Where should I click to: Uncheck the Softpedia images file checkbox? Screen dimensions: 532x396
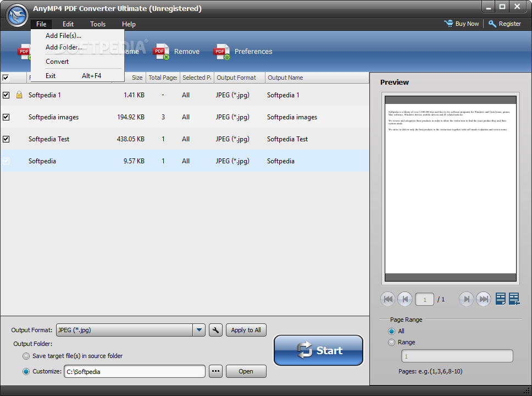[x=6, y=117]
